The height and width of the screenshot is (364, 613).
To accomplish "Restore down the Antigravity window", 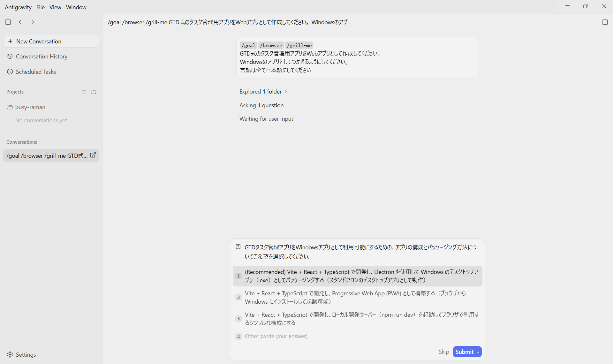I will [x=585, y=6].
